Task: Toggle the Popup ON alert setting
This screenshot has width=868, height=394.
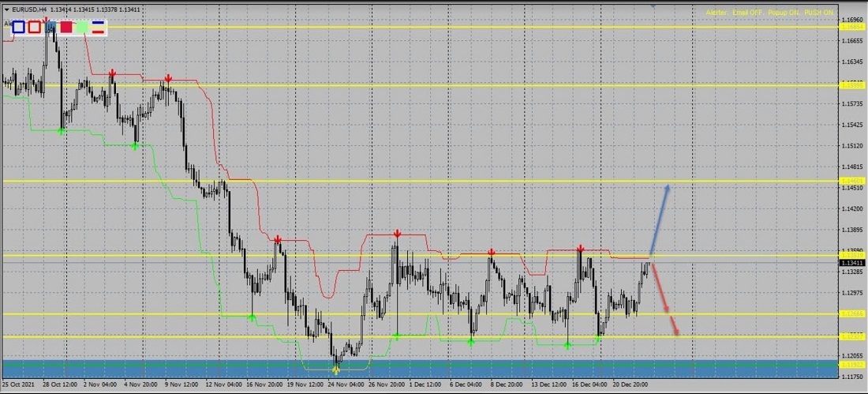Action: pyautogui.click(x=783, y=13)
